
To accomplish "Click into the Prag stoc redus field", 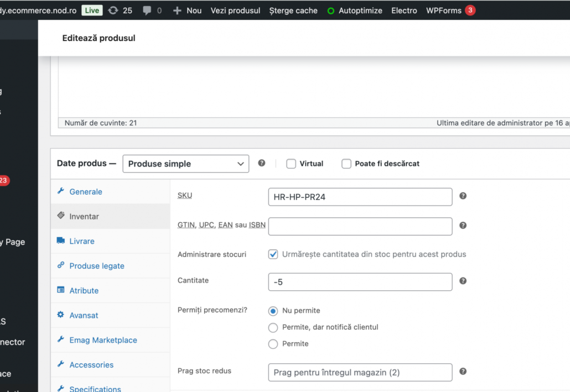I will pyautogui.click(x=360, y=373).
